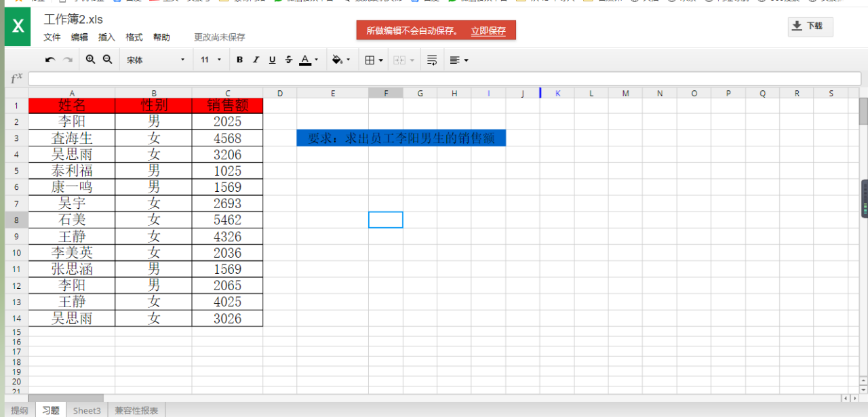Toggle underline formatting
The height and width of the screenshot is (417, 868).
272,60
